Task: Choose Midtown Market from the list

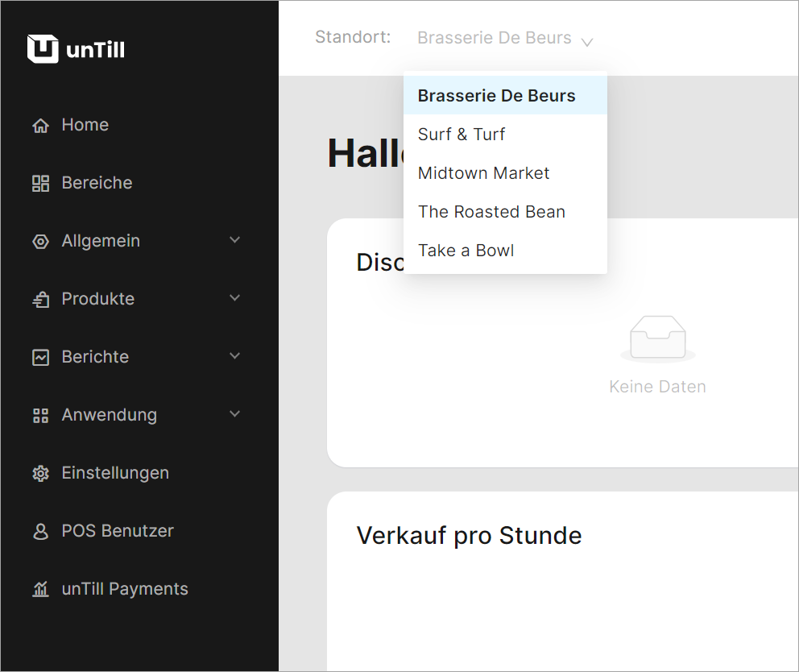Action: pos(483,173)
